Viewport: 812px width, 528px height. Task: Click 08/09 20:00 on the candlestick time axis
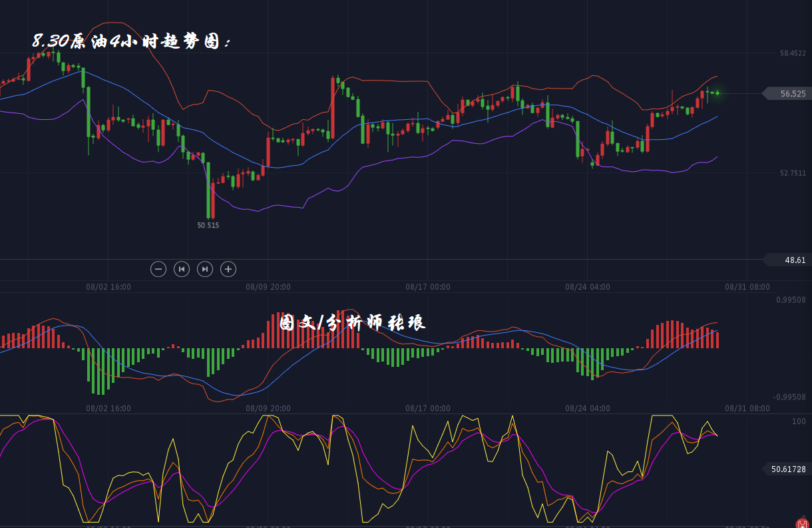pyautogui.click(x=268, y=287)
